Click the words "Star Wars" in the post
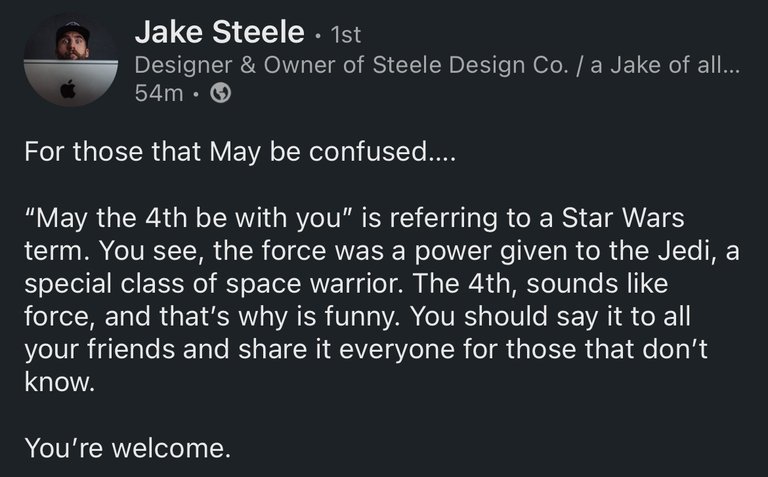 (623, 217)
